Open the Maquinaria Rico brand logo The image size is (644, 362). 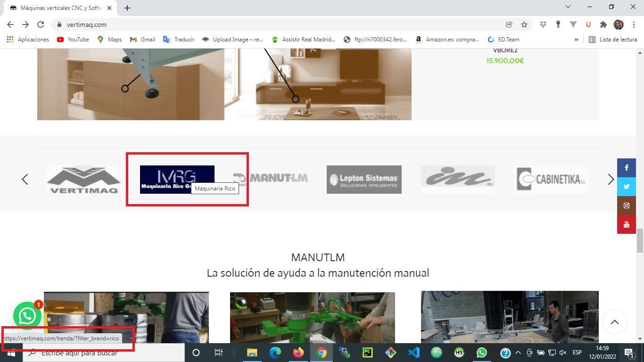coord(177,180)
